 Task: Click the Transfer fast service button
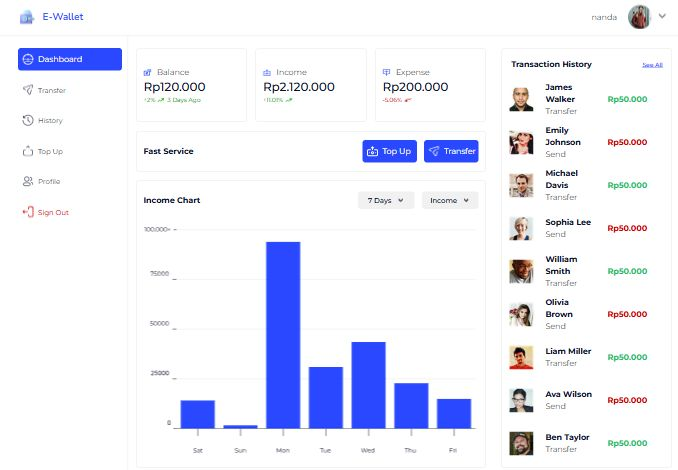point(451,151)
